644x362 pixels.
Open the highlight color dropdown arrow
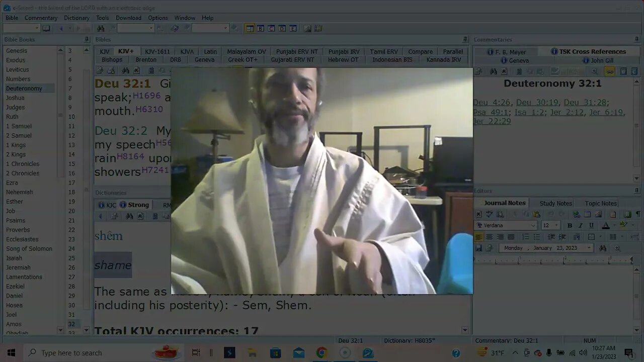point(632,225)
